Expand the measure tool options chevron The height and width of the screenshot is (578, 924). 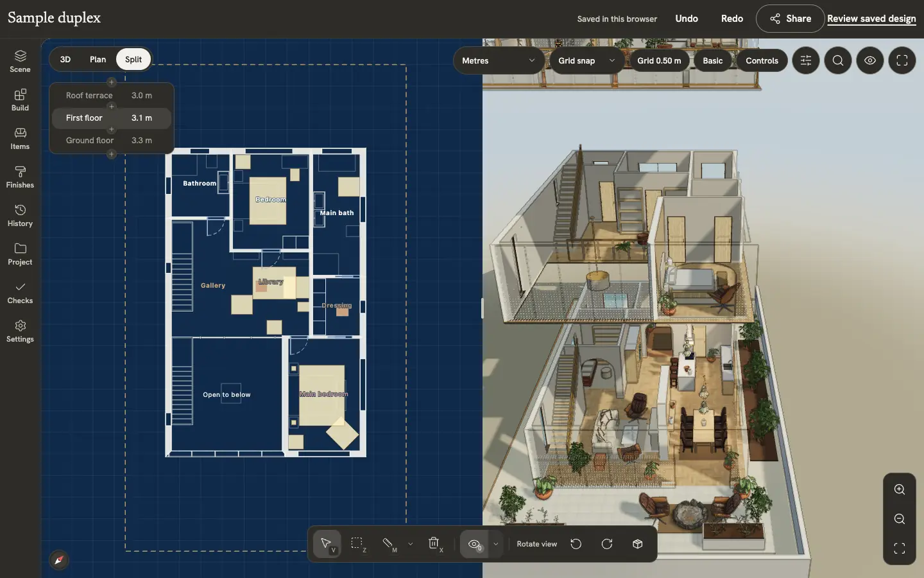(411, 545)
